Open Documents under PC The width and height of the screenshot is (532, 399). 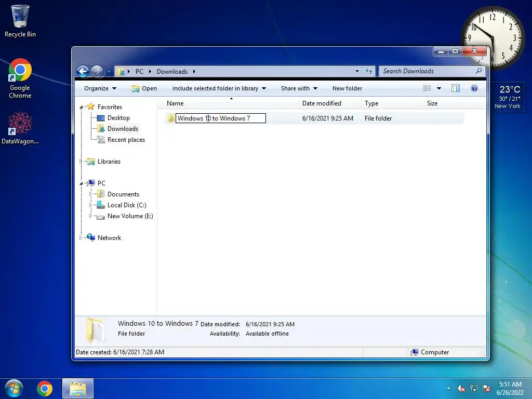(123, 194)
